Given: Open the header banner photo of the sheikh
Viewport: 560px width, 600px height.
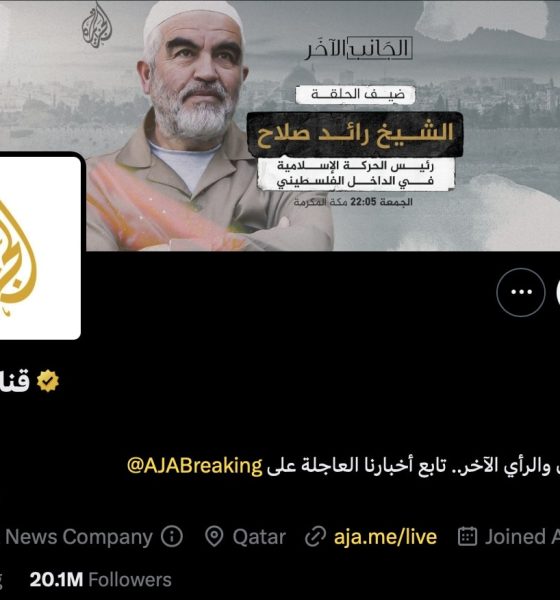Looking at the screenshot, I should [x=280, y=126].
